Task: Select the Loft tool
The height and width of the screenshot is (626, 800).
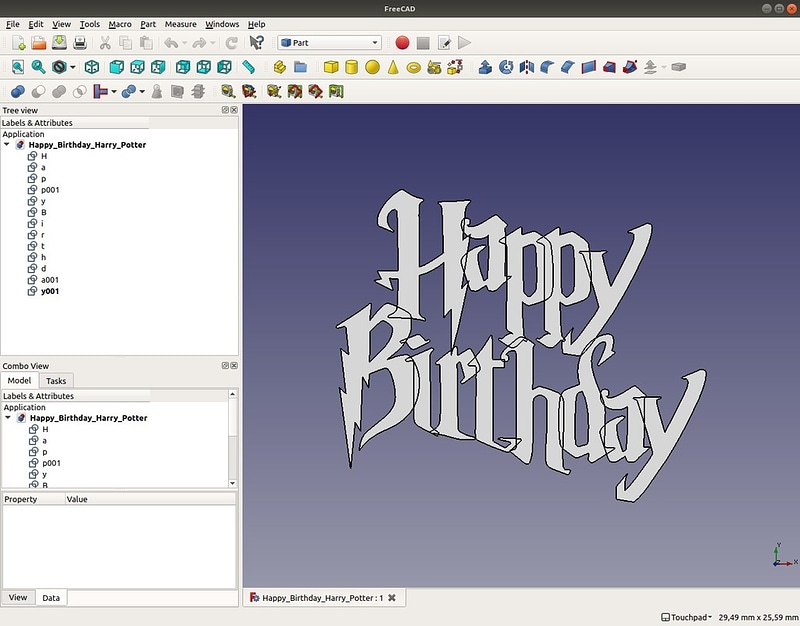Action: tap(609, 67)
